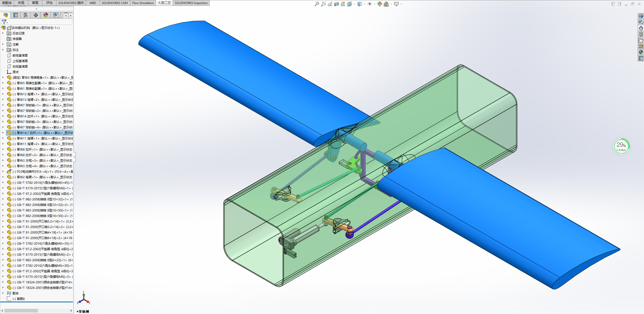The height and width of the screenshot is (314, 644).
Task: Switch to 装配体 ribbon tab
Action: pos(7,3)
